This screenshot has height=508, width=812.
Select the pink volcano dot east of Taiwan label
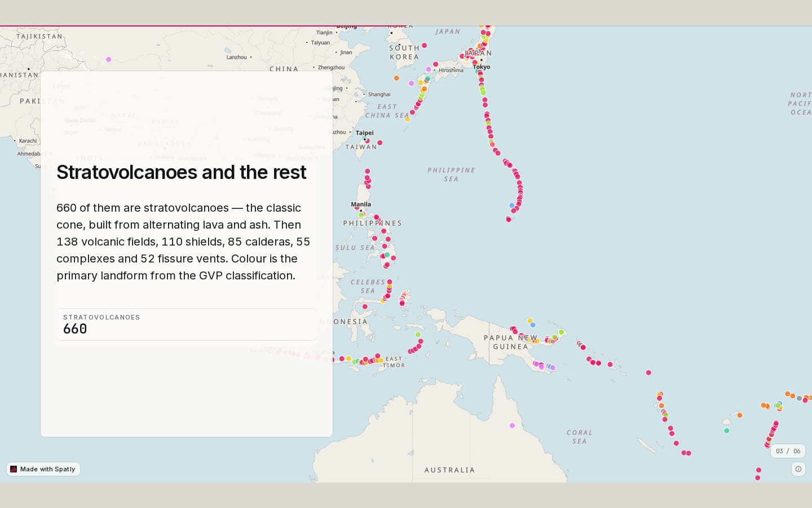click(379, 142)
